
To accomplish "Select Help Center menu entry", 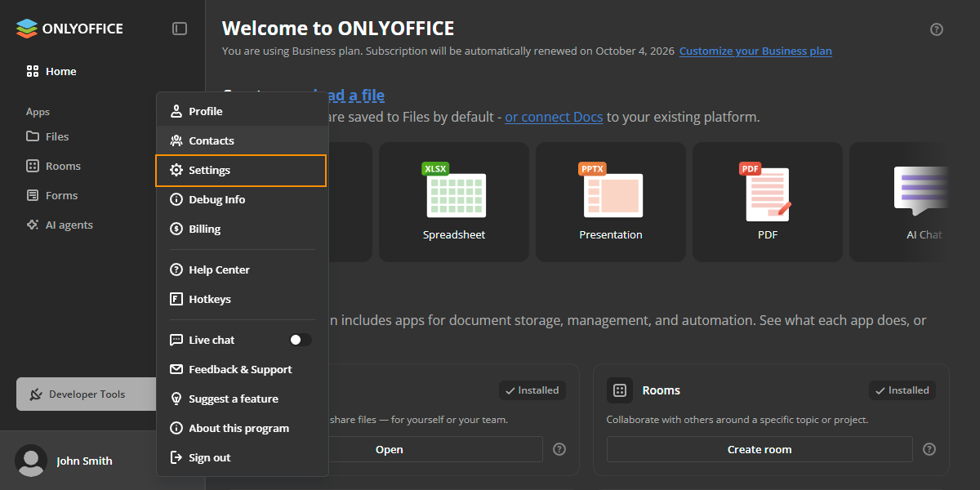I will point(243,269).
